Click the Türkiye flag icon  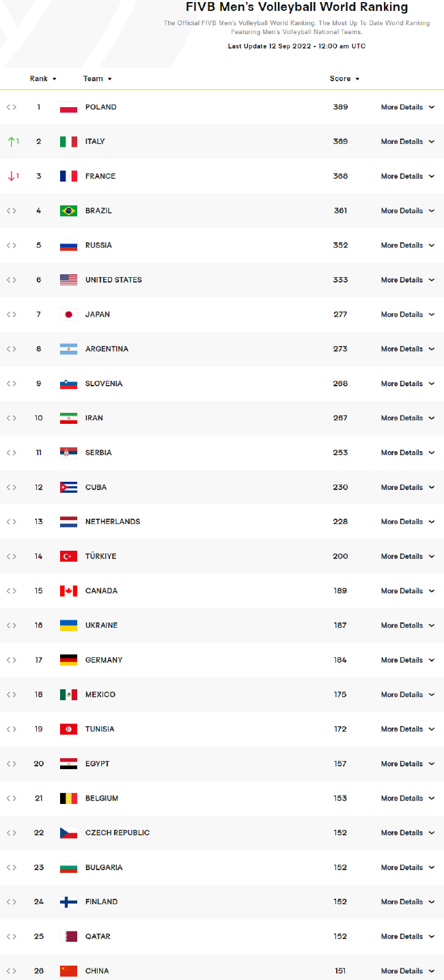[x=68, y=556]
